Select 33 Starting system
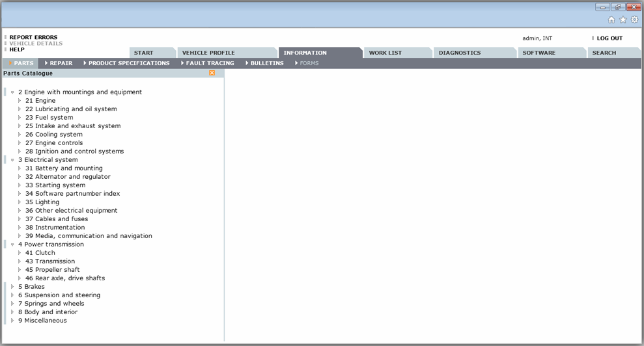 pos(55,185)
